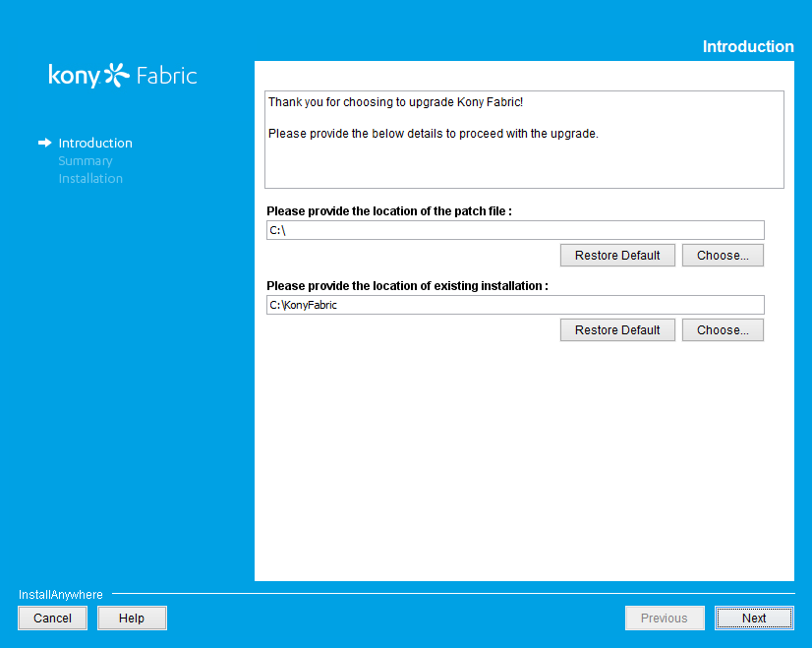Restore Default for existing installation path
Screen dimensions: 812x648
coord(617,329)
